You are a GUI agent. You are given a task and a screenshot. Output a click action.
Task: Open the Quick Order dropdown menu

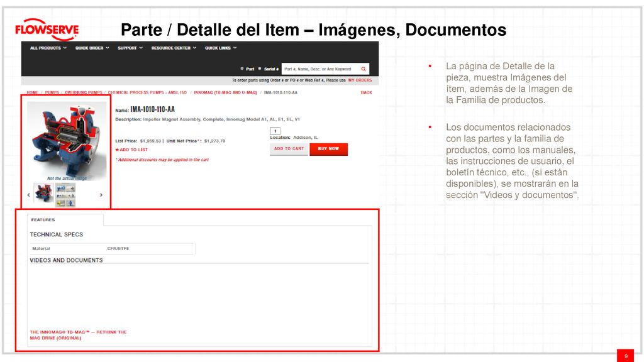pos(92,48)
